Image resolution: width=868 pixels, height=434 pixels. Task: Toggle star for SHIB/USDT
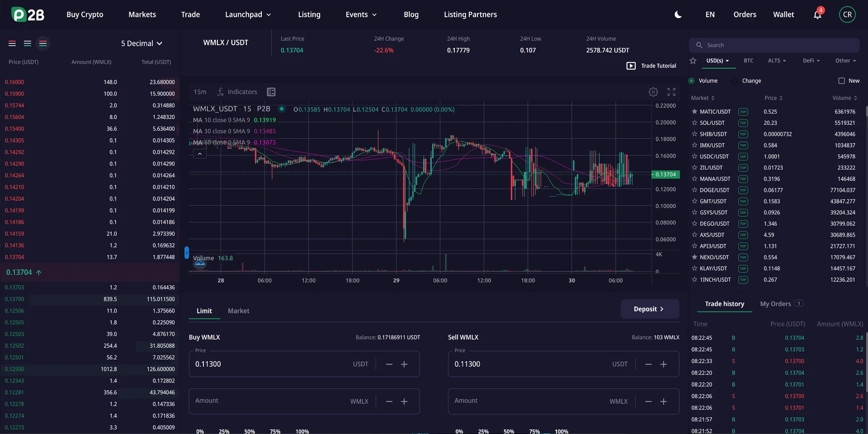click(694, 134)
